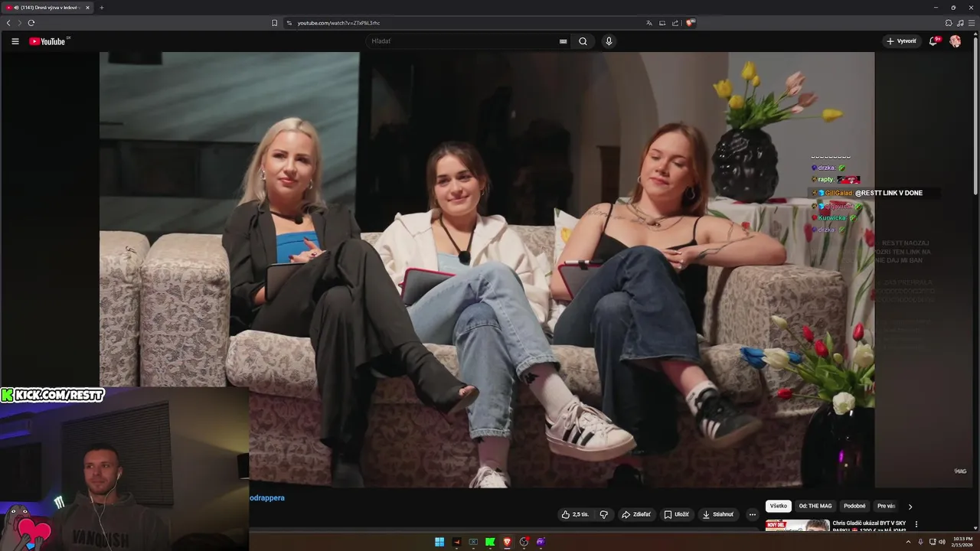Click the main video player
The image size is (980, 551).
click(x=486, y=269)
